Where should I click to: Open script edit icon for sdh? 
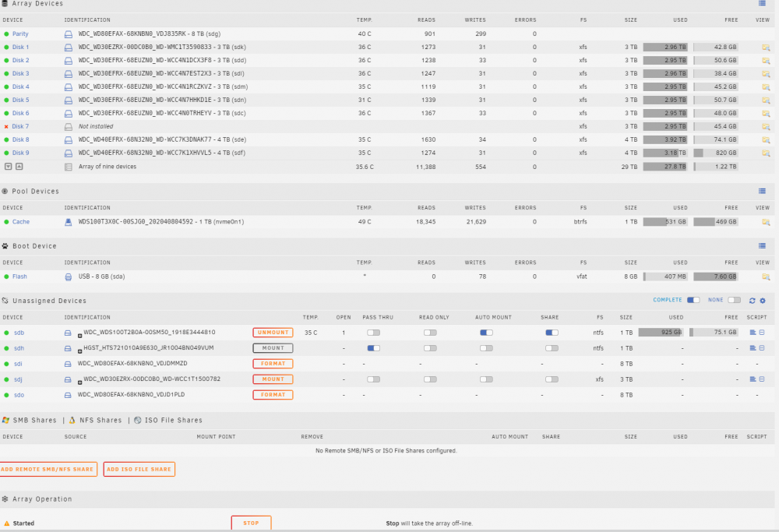(762, 348)
